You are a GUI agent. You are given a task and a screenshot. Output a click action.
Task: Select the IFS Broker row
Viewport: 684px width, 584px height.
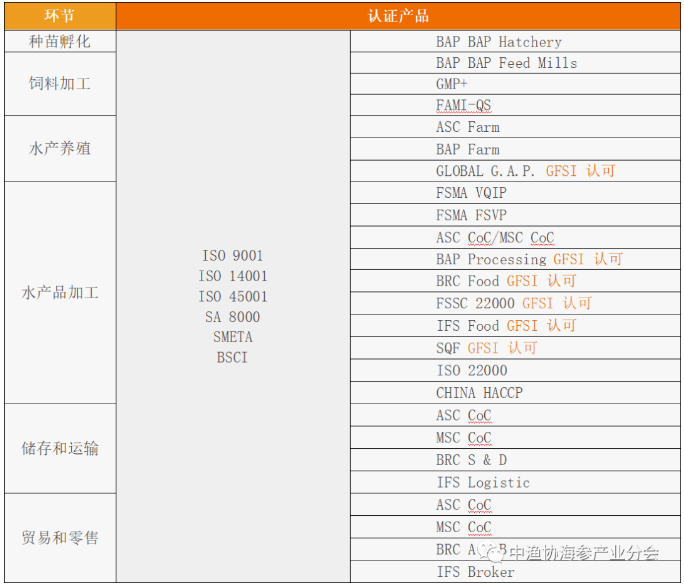(515, 572)
